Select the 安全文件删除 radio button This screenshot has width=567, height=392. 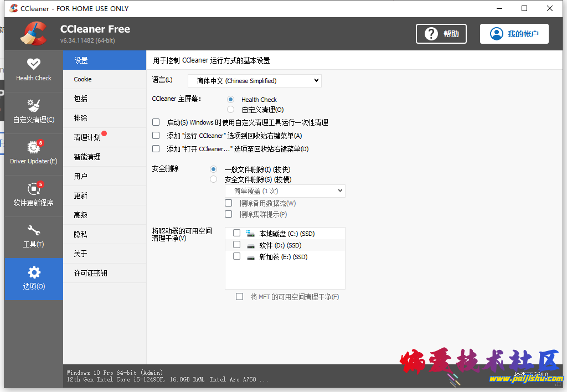click(213, 179)
